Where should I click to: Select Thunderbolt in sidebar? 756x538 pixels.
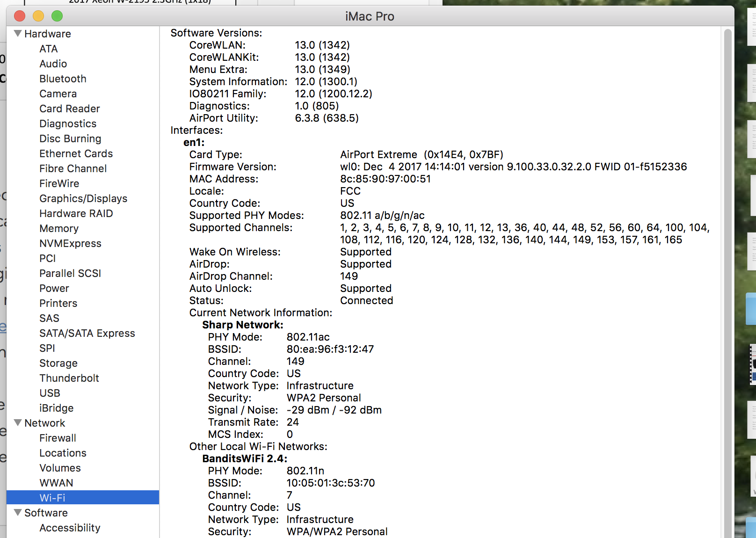pos(69,378)
